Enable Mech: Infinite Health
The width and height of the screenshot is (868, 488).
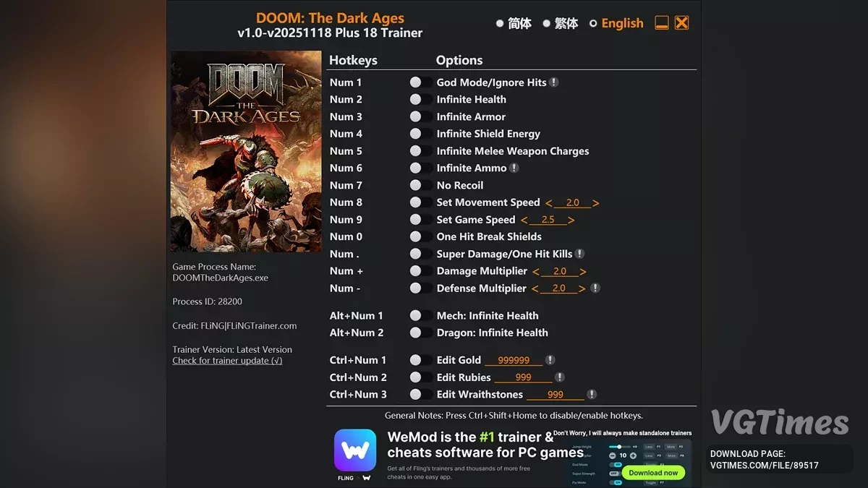[420, 315]
